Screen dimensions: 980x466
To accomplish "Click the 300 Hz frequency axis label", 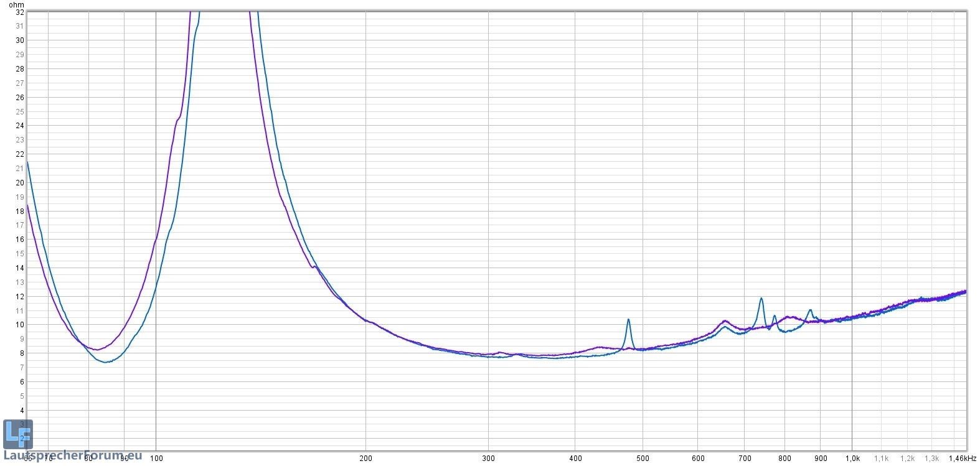I will [x=489, y=459].
